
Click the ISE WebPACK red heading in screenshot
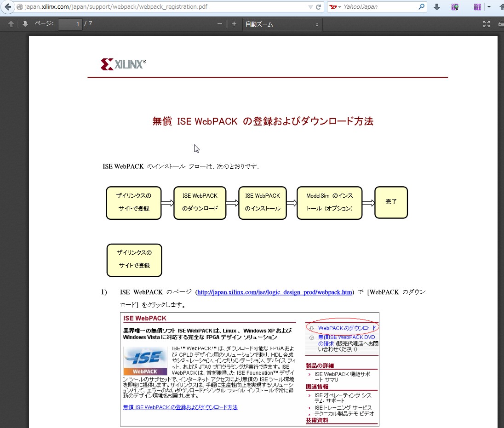145,318
